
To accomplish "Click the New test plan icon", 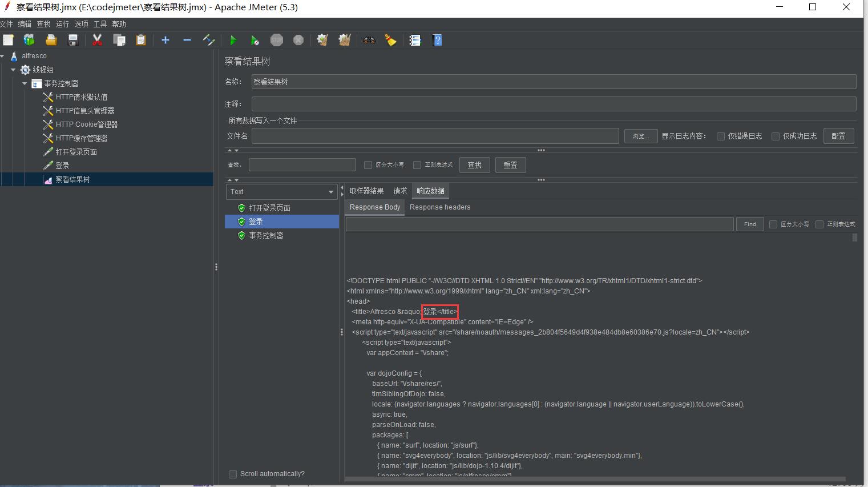I will point(8,40).
